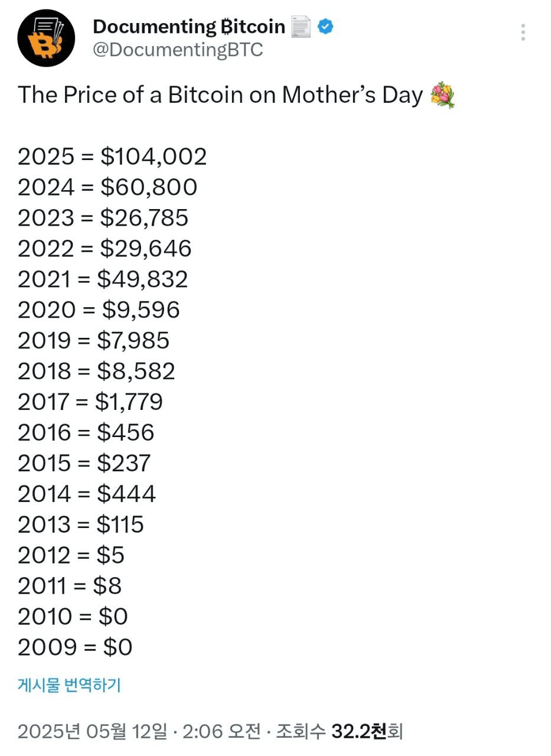Click the 2012 = $5 line
Screen dimensions: 552x756
click(71, 555)
